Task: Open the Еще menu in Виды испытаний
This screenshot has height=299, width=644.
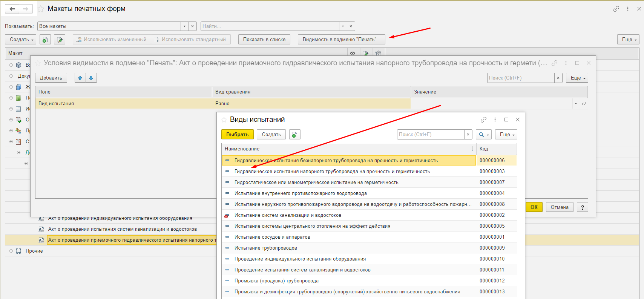Action: point(507,135)
